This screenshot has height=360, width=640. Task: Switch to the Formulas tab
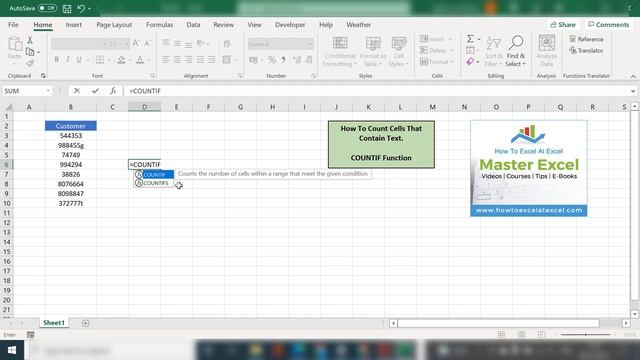tap(160, 25)
